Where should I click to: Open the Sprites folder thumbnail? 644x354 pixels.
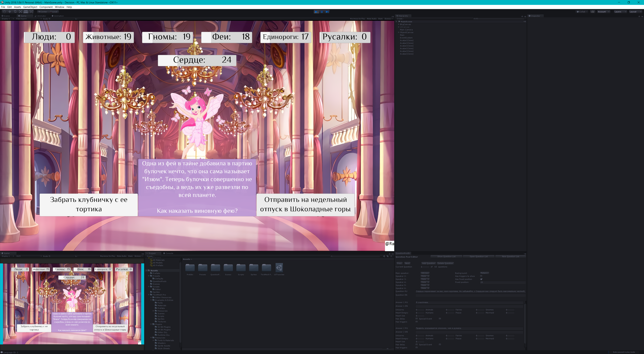pyautogui.click(x=254, y=268)
